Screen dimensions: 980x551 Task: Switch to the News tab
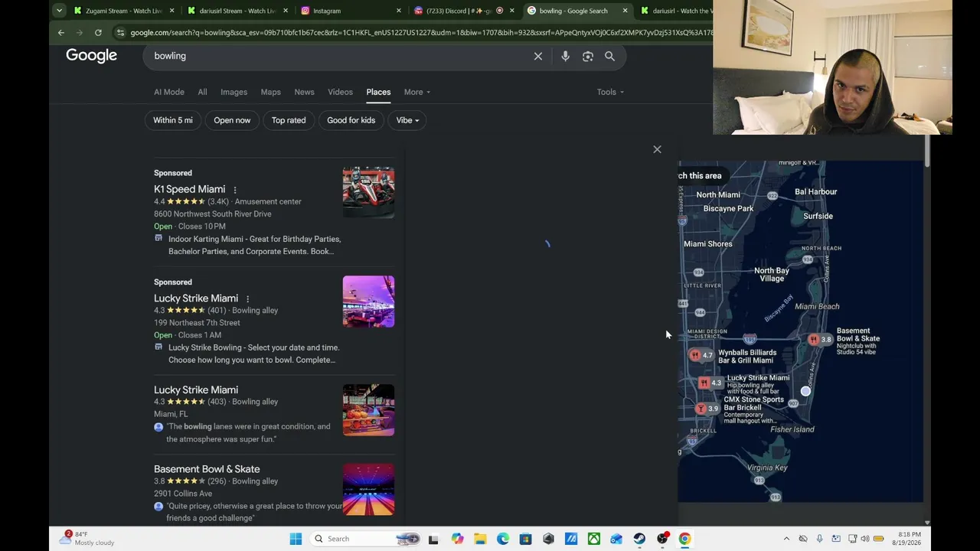pyautogui.click(x=304, y=92)
